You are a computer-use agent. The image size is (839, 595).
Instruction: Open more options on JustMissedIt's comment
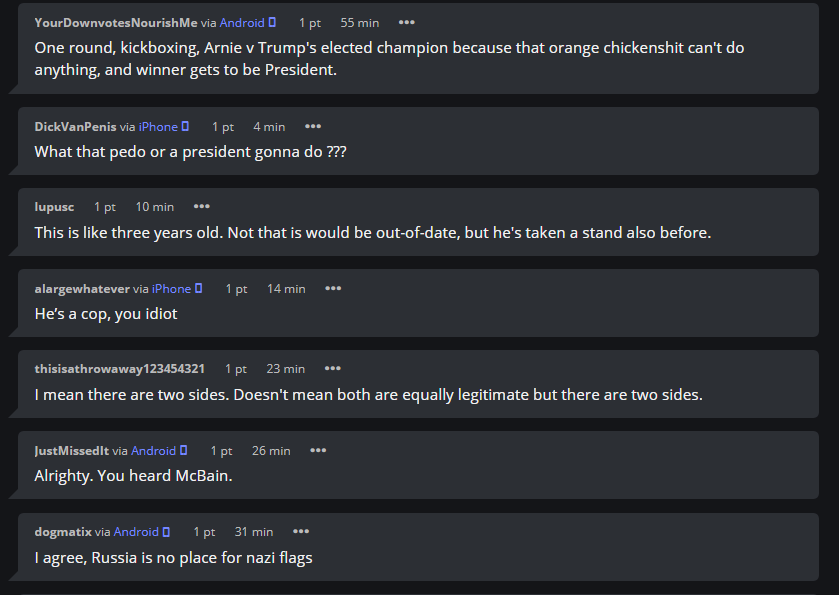click(318, 451)
